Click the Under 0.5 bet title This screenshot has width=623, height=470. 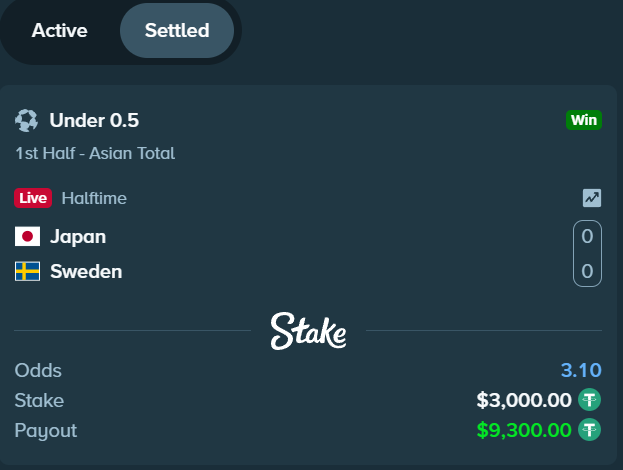[x=94, y=120]
